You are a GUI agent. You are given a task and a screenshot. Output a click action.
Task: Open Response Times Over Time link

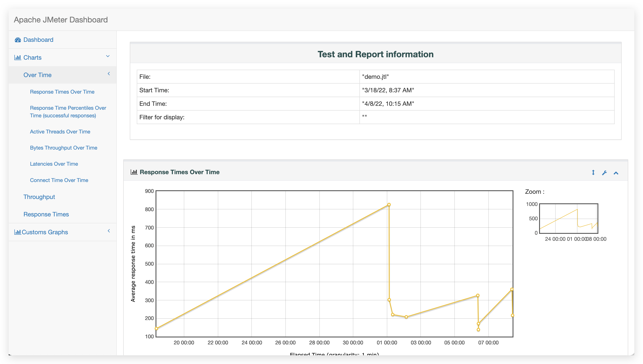coord(62,92)
